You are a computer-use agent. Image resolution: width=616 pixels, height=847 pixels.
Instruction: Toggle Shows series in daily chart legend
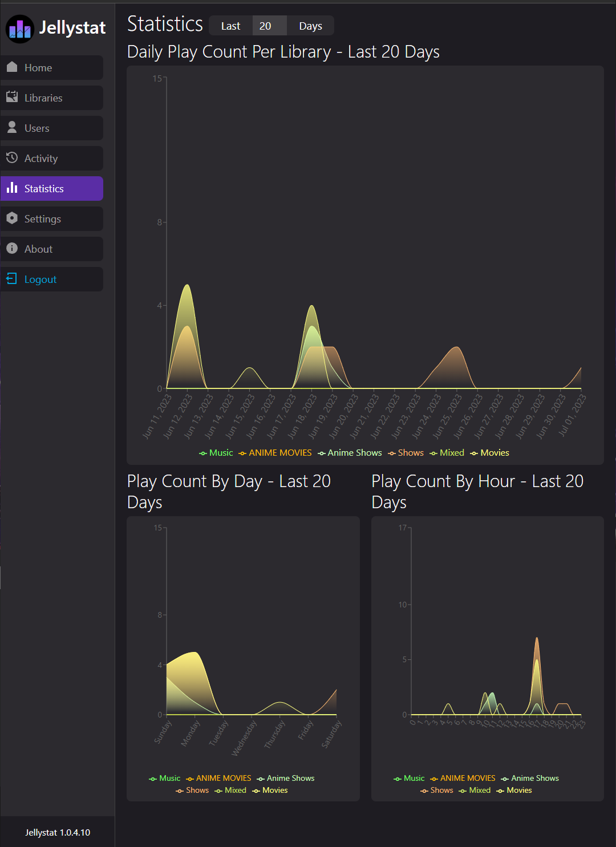(x=406, y=453)
